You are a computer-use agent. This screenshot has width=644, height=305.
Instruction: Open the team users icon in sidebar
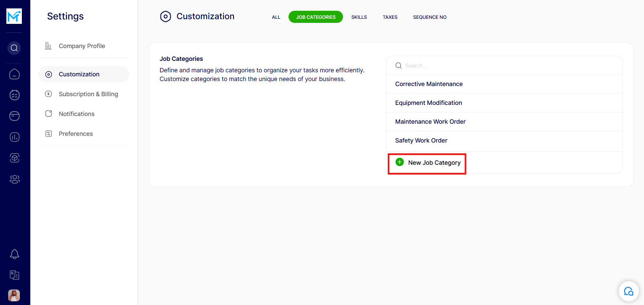pos(14,179)
